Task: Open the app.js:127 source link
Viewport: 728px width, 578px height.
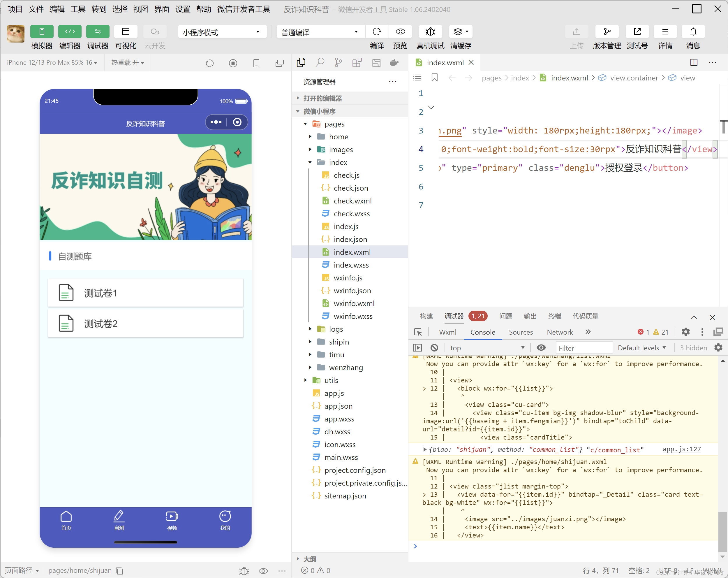Action: (x=681, y=449)
